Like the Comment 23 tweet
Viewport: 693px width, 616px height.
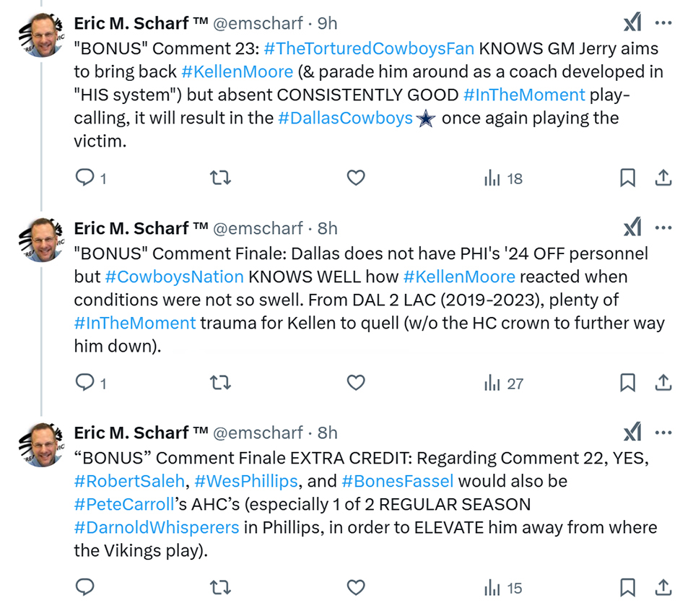356,178
